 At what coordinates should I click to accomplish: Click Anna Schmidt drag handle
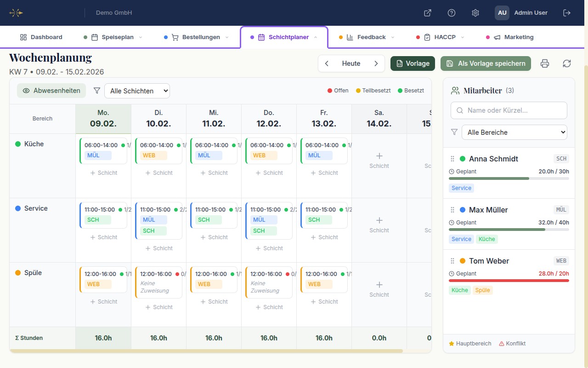[452, 159]
